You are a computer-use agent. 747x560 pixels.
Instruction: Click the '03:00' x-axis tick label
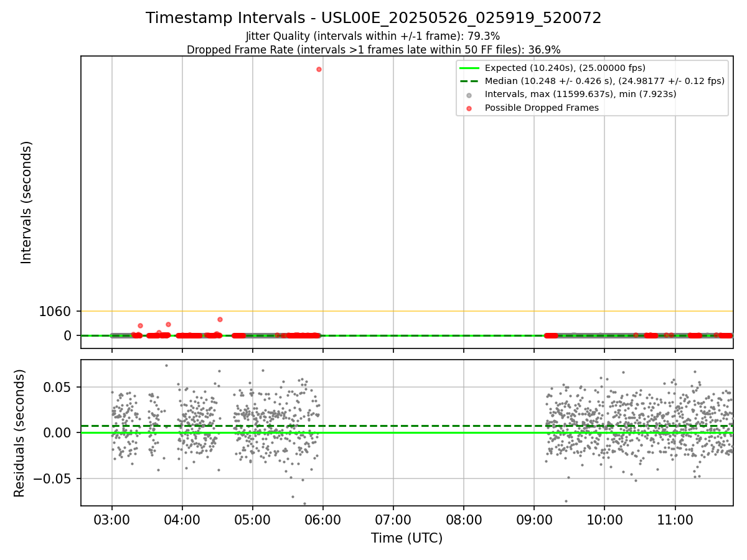coord(112,520)
